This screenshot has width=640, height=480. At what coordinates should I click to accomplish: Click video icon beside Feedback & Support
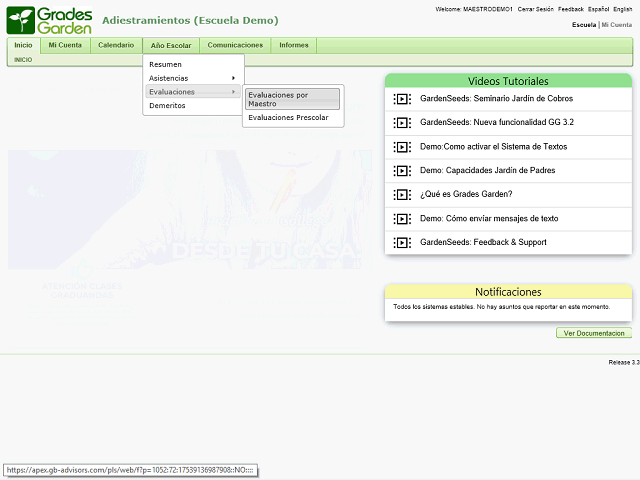click(x=402, y=243)
